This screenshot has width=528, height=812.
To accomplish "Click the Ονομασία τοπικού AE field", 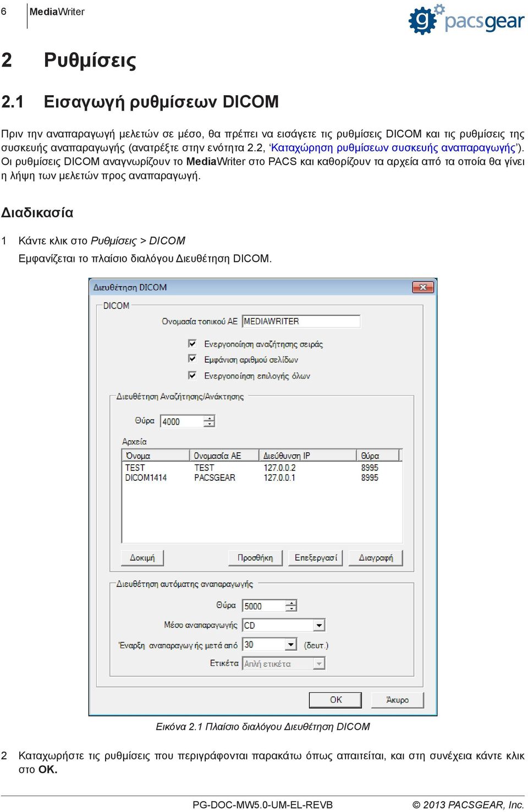I will [301, 321].
